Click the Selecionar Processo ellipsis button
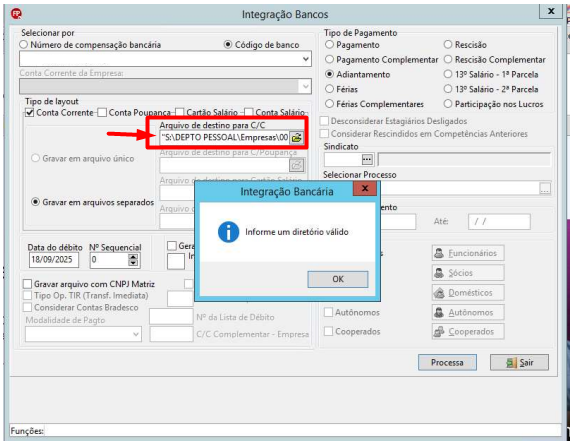 click(x=545, y=189)
